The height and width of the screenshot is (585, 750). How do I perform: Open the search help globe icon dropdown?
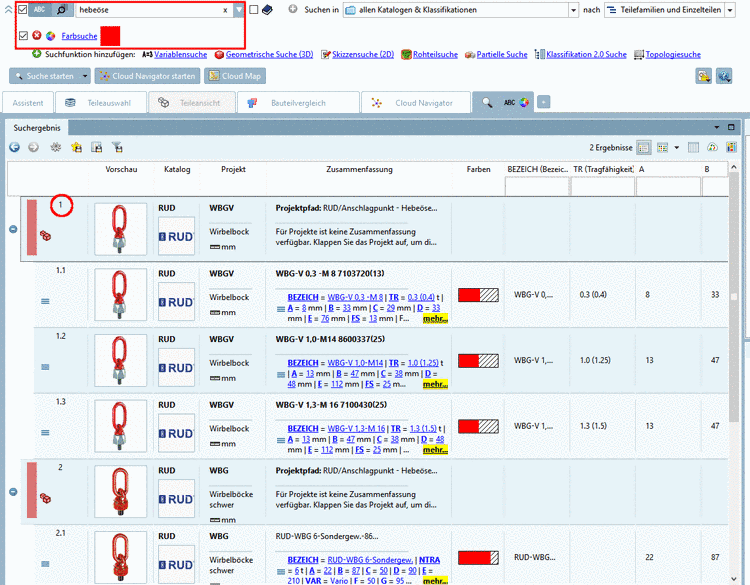click(724, 76)
